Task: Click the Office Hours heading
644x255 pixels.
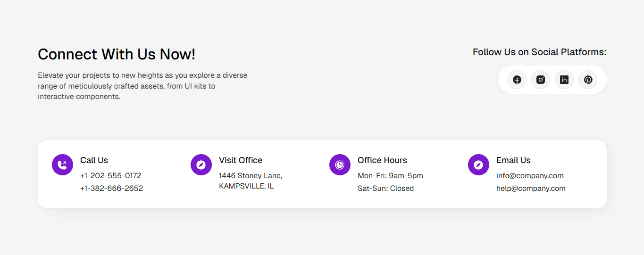Action: tap(382, 160)
